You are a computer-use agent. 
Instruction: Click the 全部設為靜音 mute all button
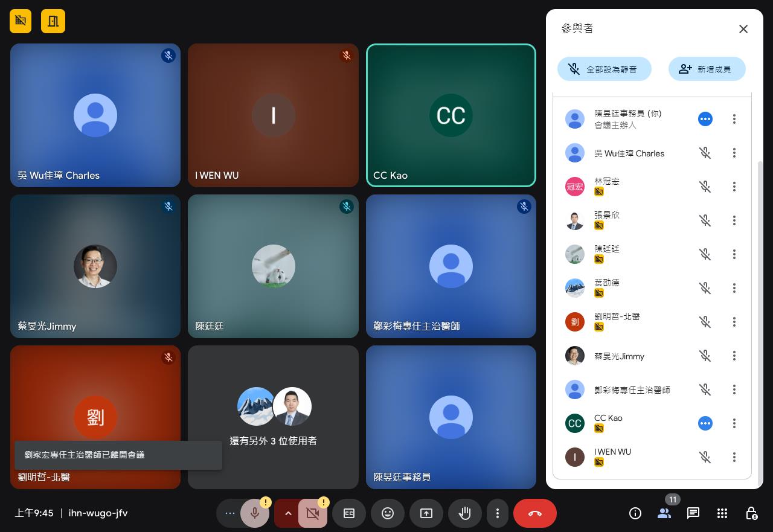click(x=604, y=69)
